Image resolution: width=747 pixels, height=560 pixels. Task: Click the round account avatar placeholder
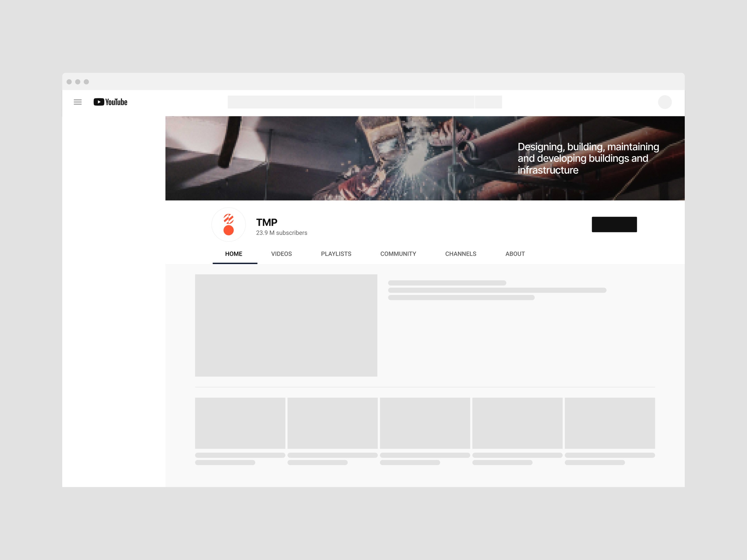(x=665, y=102)
